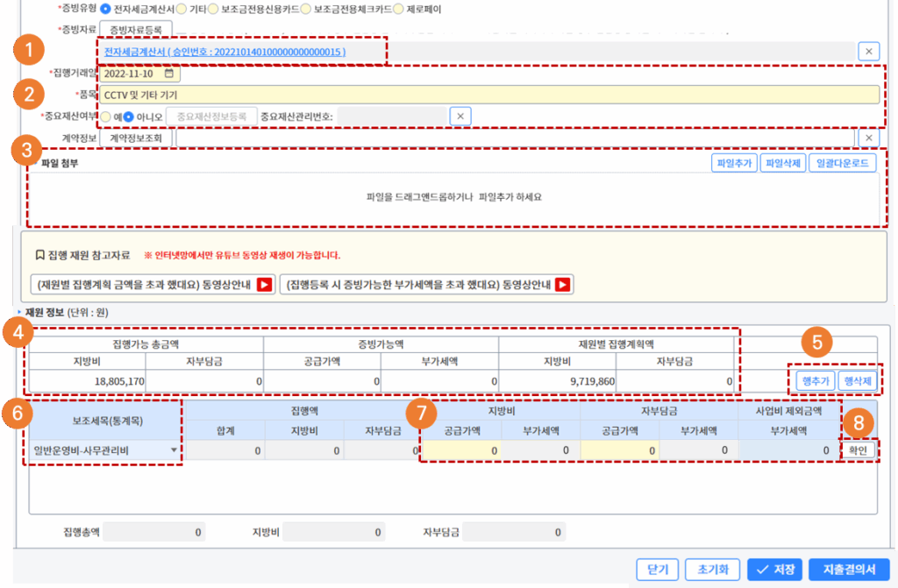Click bookmark icon beside 집행 재원 참고자료
The width and height of the screenshot is (898, 588).
tap(39, 255)
